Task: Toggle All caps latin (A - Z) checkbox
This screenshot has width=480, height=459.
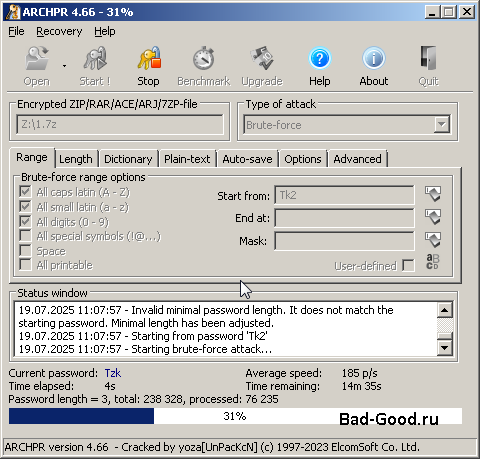Action: tap(25, 192)
